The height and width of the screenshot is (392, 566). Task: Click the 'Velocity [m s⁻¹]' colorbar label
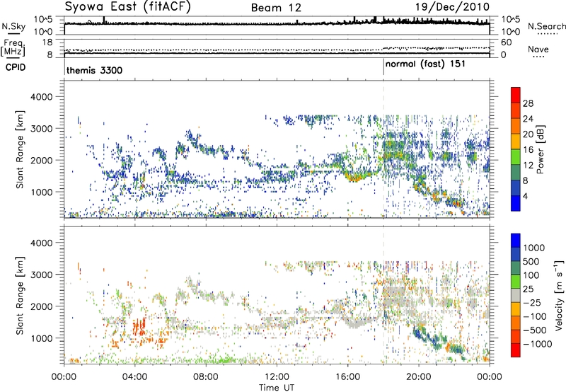click(558, 295)
